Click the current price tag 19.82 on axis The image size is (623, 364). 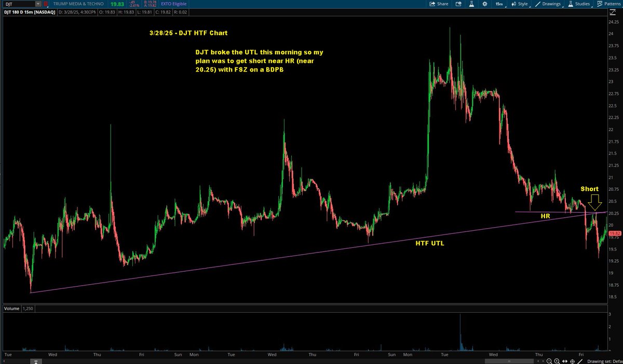click(614, 234)
